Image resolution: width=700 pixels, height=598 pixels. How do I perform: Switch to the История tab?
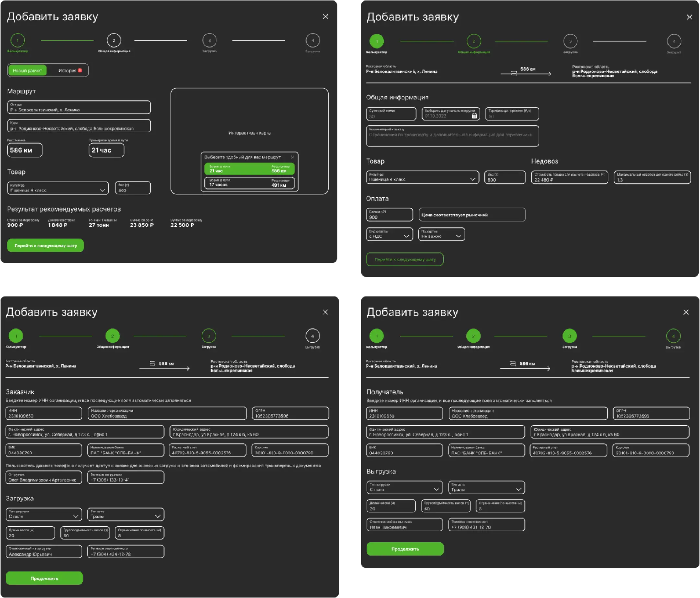coord(67,70)
